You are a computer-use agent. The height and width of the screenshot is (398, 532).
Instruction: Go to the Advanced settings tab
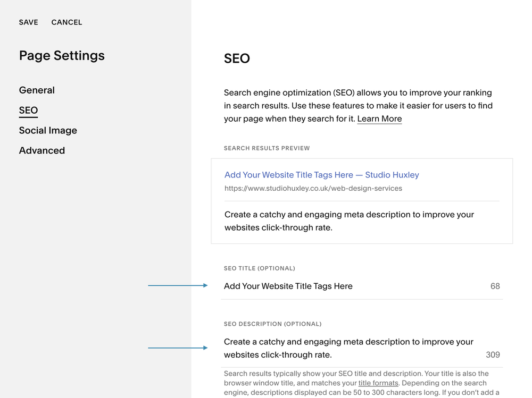pos(42,151)
